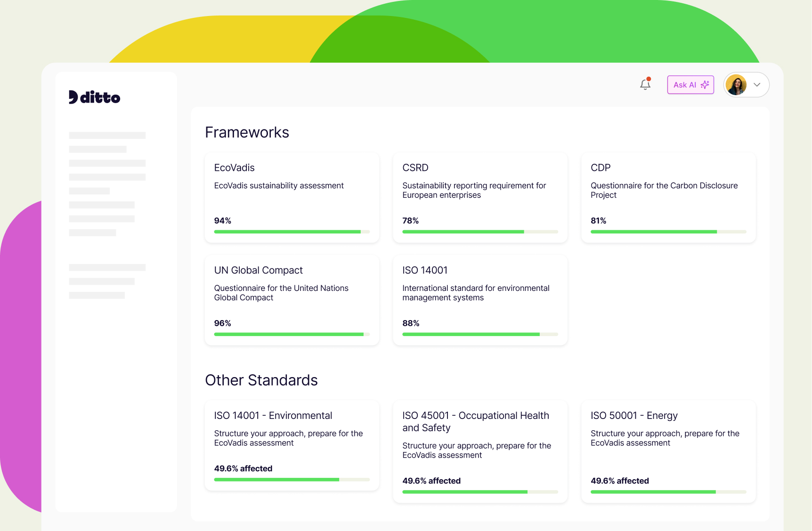Open the EcoVadis framework card title
The image size is (812, 531).
pos(234,168)
